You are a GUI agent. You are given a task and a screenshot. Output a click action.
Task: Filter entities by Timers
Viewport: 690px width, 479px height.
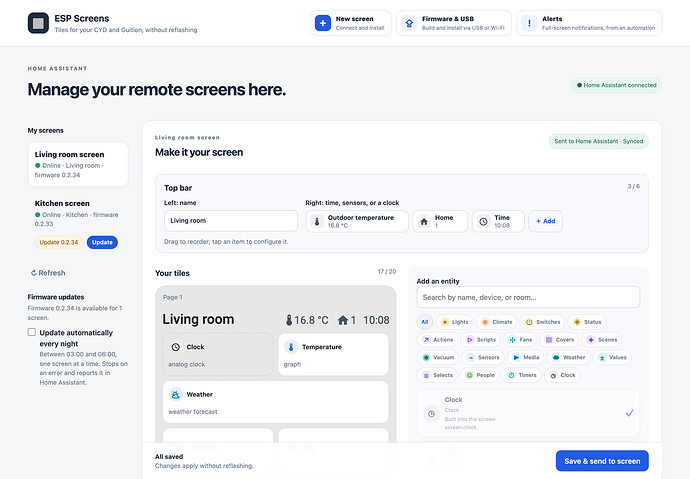point(521,375)
